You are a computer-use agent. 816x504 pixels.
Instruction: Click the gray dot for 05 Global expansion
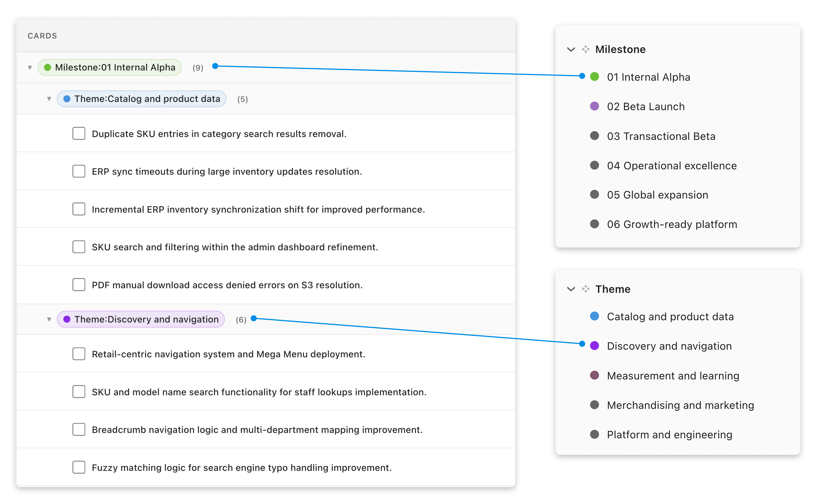click(594, 194)
